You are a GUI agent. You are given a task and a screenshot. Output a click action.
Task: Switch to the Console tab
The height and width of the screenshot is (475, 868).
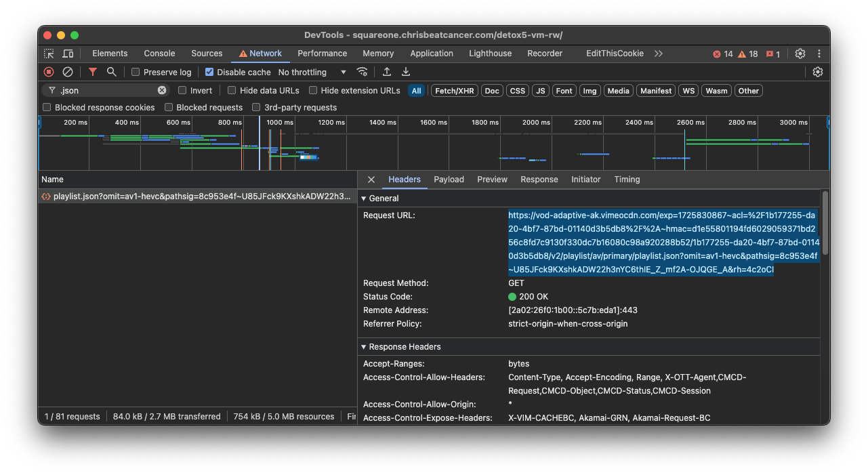click(x=159, y=54)
